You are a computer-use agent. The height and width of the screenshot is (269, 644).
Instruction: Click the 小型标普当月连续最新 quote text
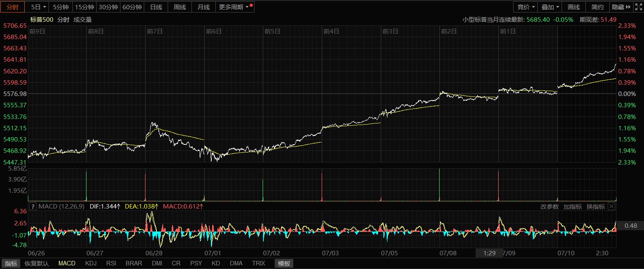(x=494, y=19)
